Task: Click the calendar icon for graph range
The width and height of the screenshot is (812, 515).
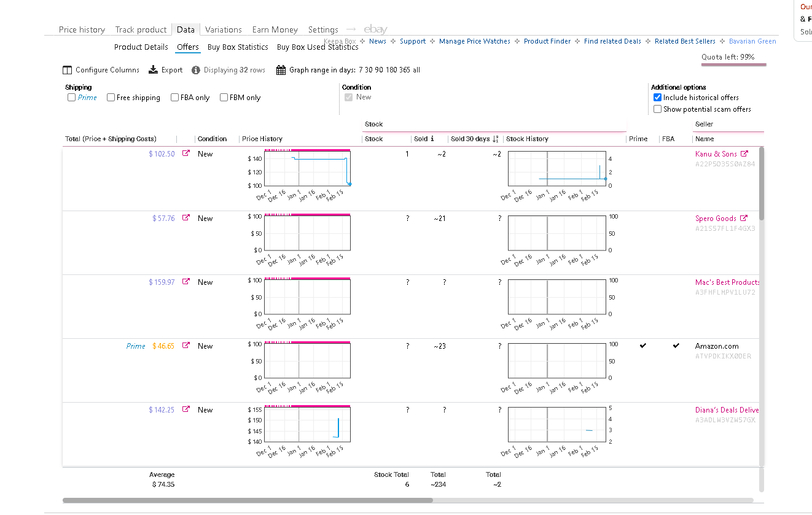Action: click(x=281, y=70)
